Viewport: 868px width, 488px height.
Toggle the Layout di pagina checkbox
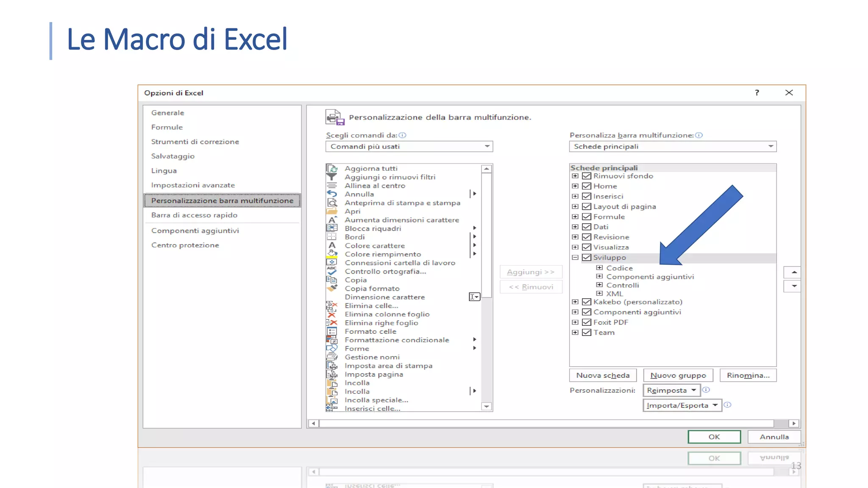point(587,206)
